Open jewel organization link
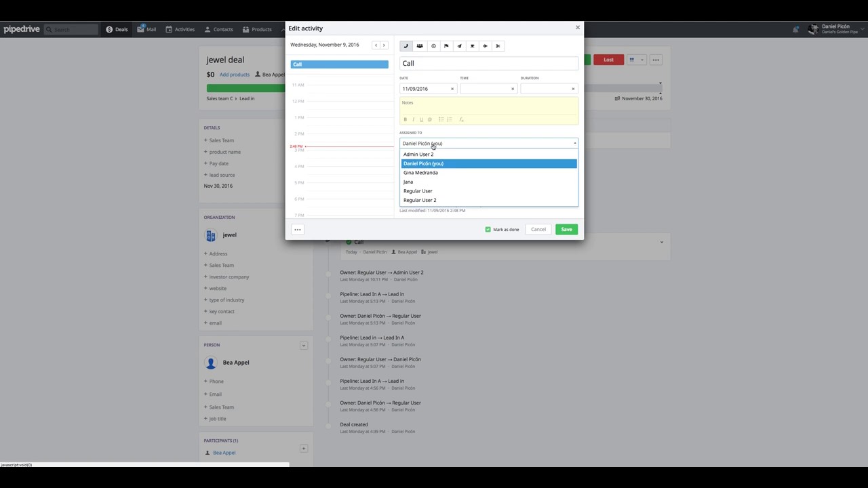Screen dimensions: 868x488 [x=230, y=235]
